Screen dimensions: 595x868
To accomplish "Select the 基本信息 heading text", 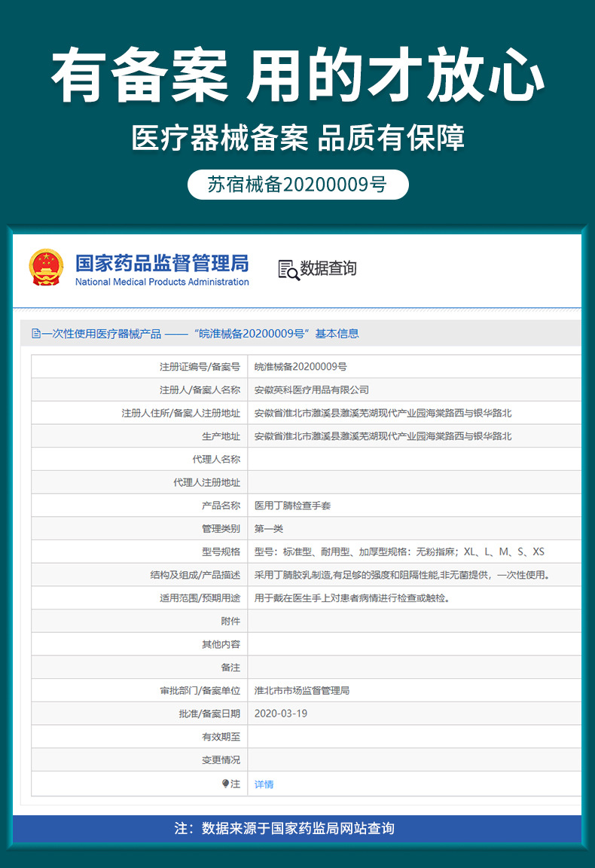I will click(337, 334).
